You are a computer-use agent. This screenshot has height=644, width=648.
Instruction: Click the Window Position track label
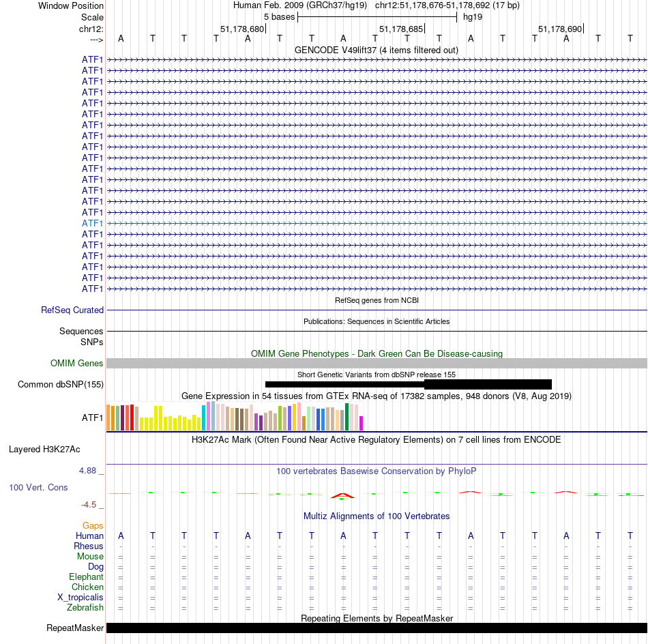[x=71, y=5]
